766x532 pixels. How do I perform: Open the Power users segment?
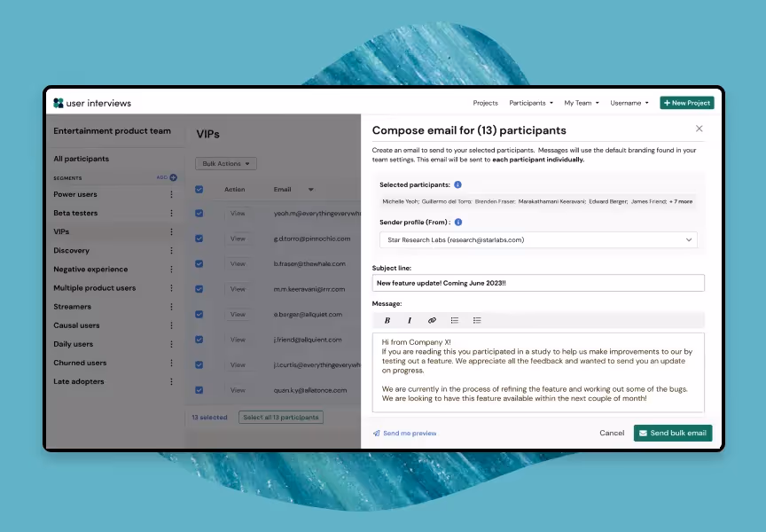75,194
